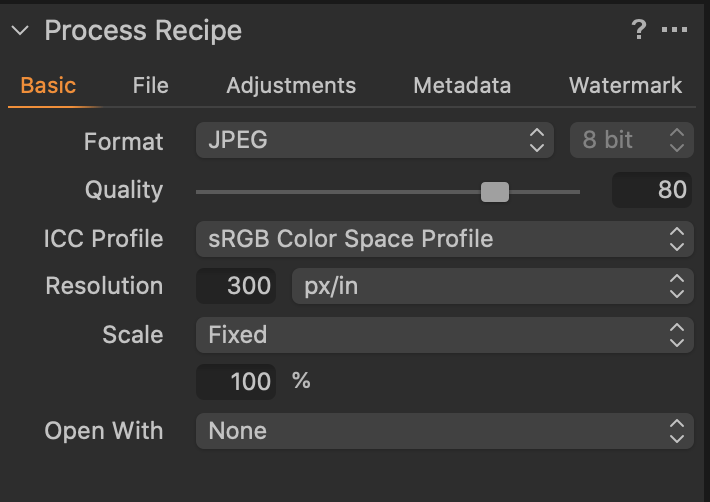Switch to the File tab
Screen dimensions: 710x502
pyautogui.click(x=150, y=86)
